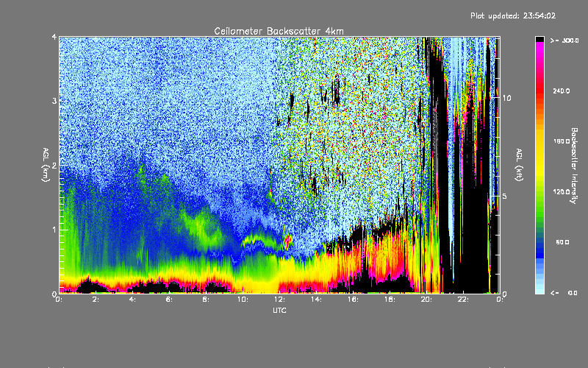This screenshot has width=588, height=368.
Task: Click the '12:' hour tick label
Action: [279, 300]
